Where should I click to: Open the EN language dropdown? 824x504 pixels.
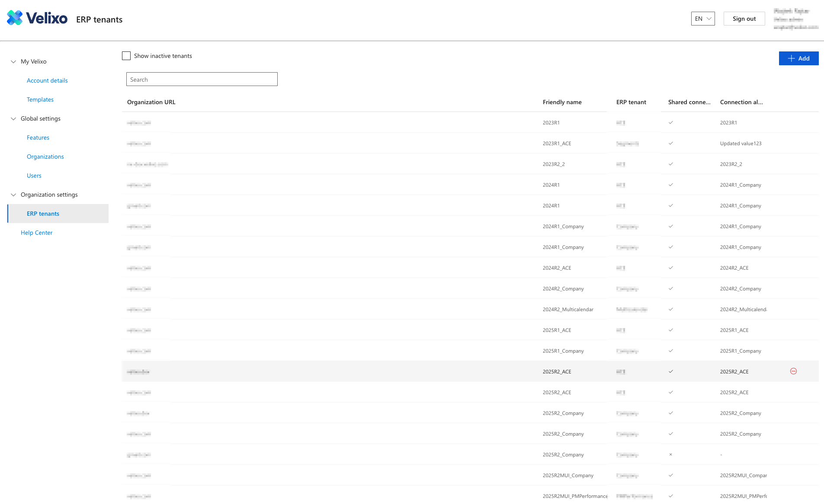702,19
